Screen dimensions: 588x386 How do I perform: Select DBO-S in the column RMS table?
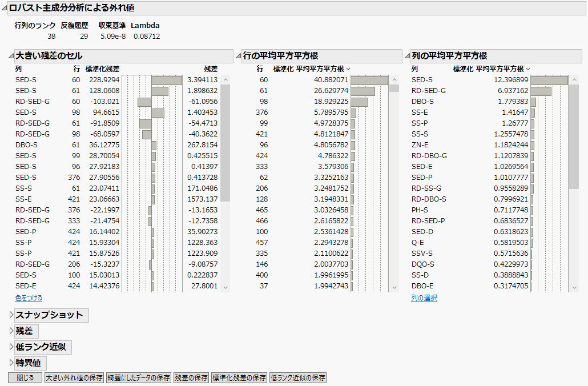coord(422,102)
